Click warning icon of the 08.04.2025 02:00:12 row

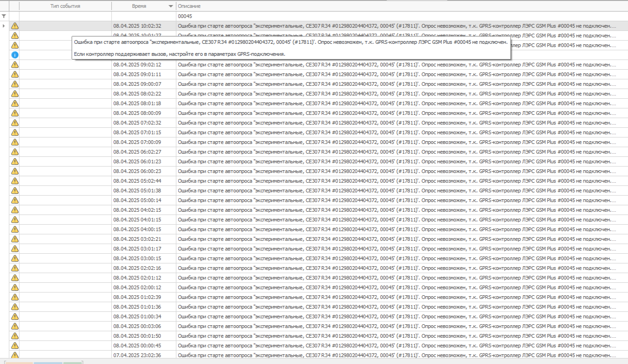[x=14, y=287]
